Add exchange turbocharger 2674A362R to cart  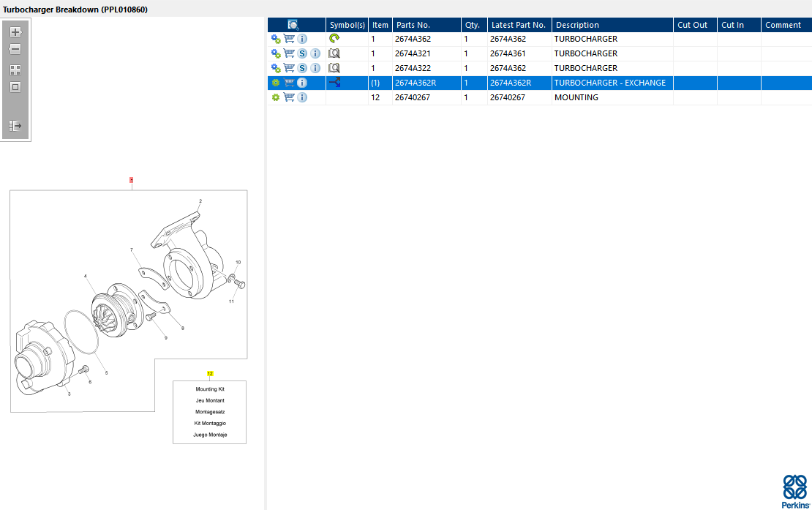click(x=289, y=83)
